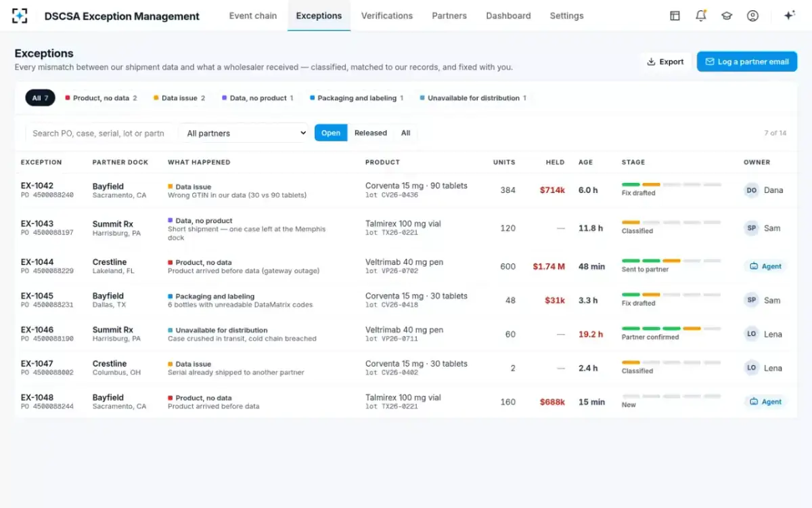Select the Exceptions tab
Viewport: 812px width, 508px height.
(x=319, y=16)
